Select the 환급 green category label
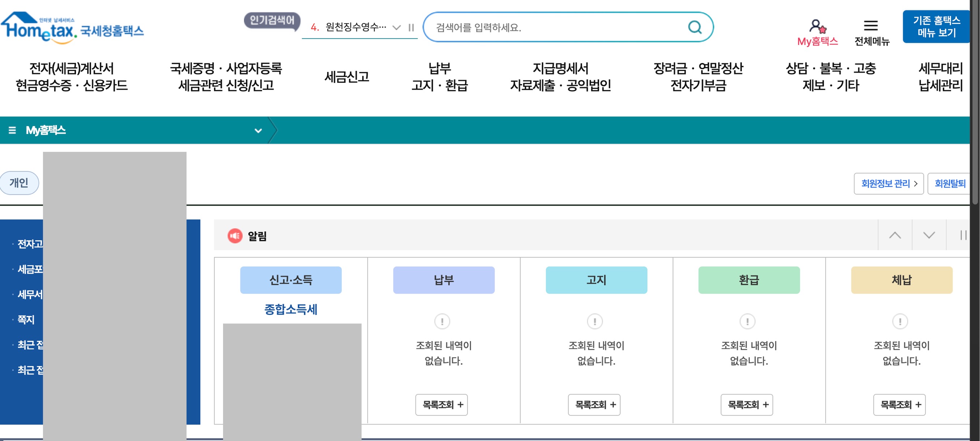Viewport: 980px width, 441px height. pos(749,280)
